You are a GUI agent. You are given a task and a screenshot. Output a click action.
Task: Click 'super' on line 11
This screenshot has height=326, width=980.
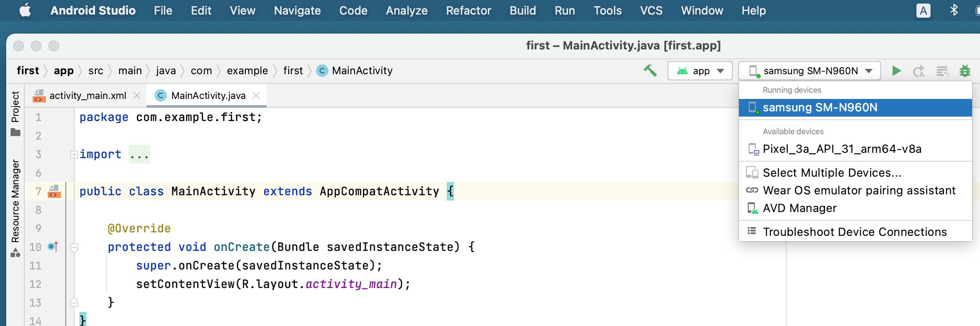(153, 265)
